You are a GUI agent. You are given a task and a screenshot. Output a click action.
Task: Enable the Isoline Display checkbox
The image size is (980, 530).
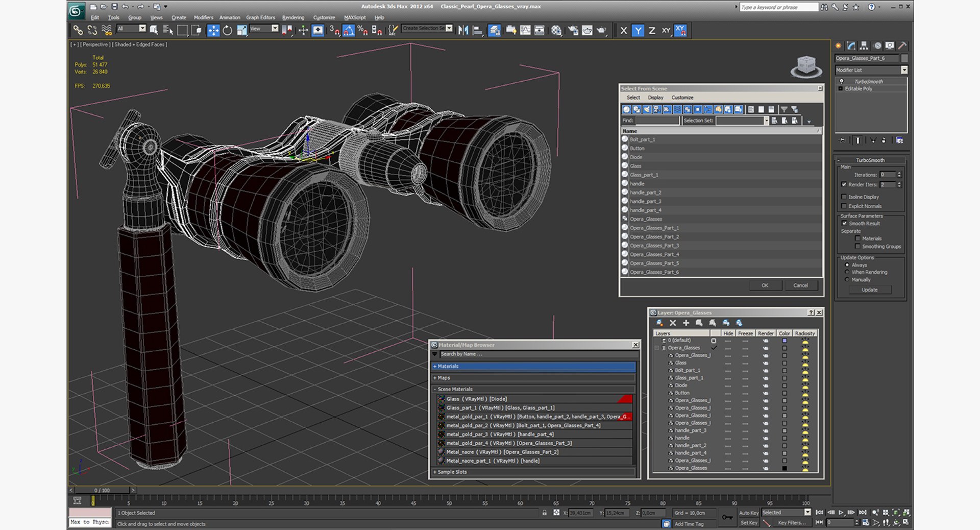(844, 197)
